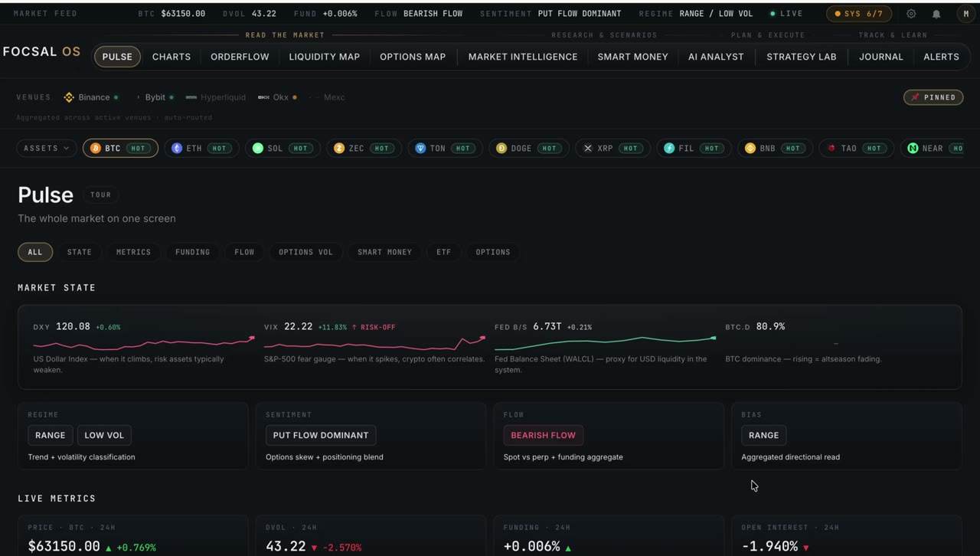Go to the Orderflow tab
980x556 pixels.
pos(240,57)
